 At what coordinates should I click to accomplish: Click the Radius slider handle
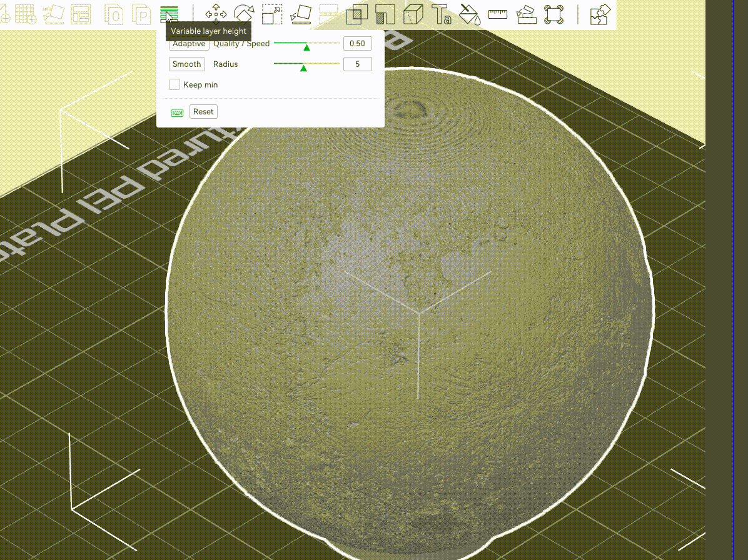[x=303, y=67]
